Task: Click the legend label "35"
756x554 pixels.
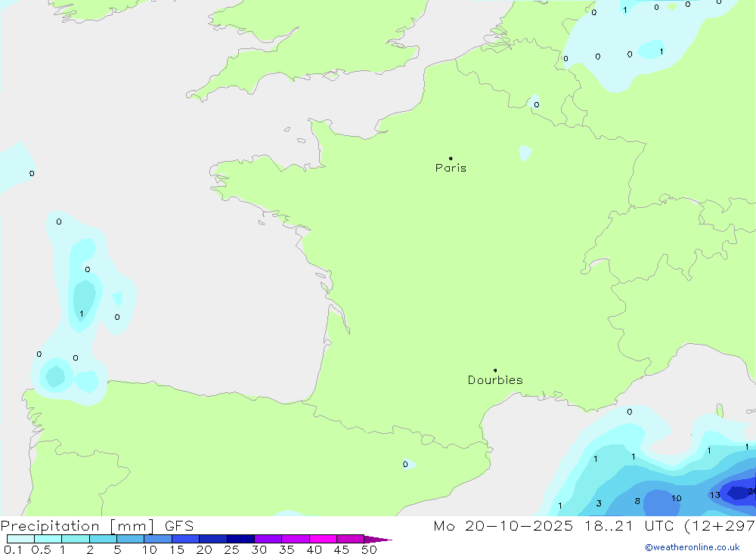Action: point(287,549)
